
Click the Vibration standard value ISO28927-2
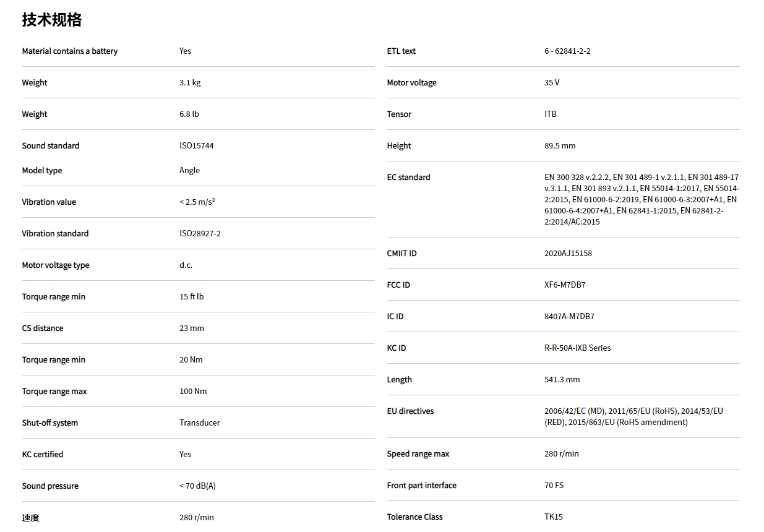[200, 233]
